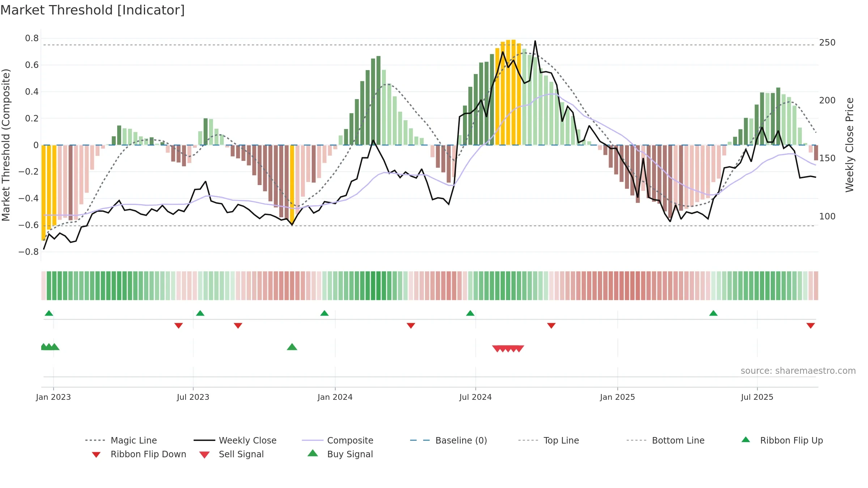Click the Buy Signal cluster at January 2023
The height and width of the screenshot is (488, 868).
[x=50, y=347]
